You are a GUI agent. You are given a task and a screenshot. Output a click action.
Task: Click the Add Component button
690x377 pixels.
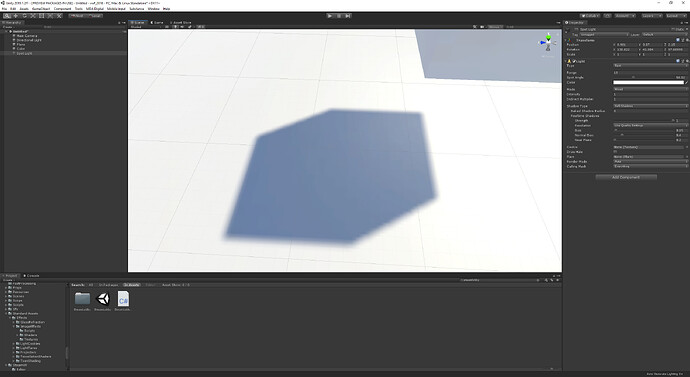click(626, 177)
